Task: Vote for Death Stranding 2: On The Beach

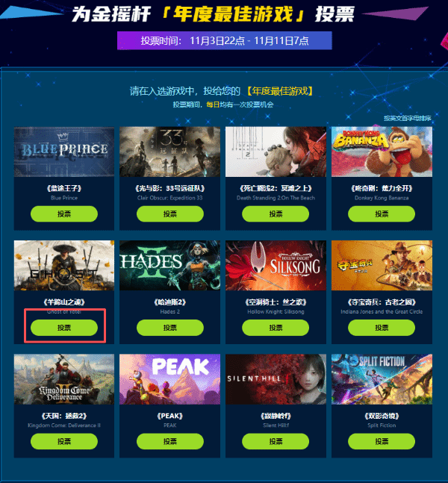Action: [276, 214]
